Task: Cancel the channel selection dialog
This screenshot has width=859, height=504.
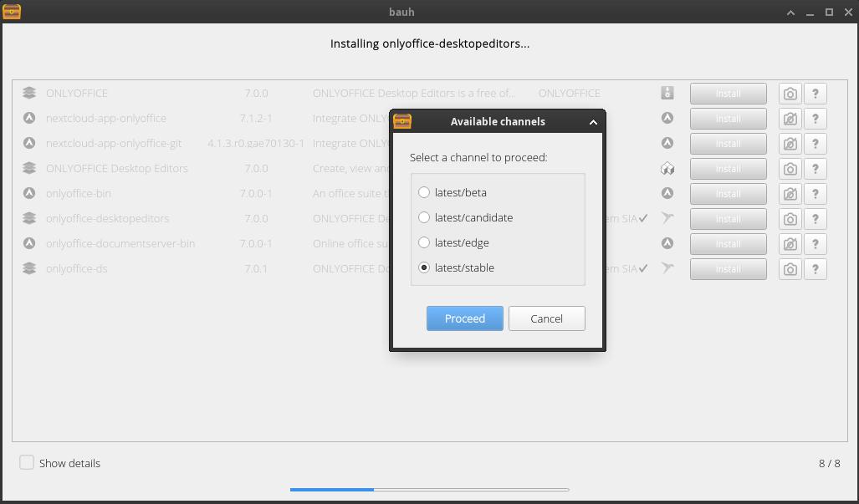Action: click(547, 318)
